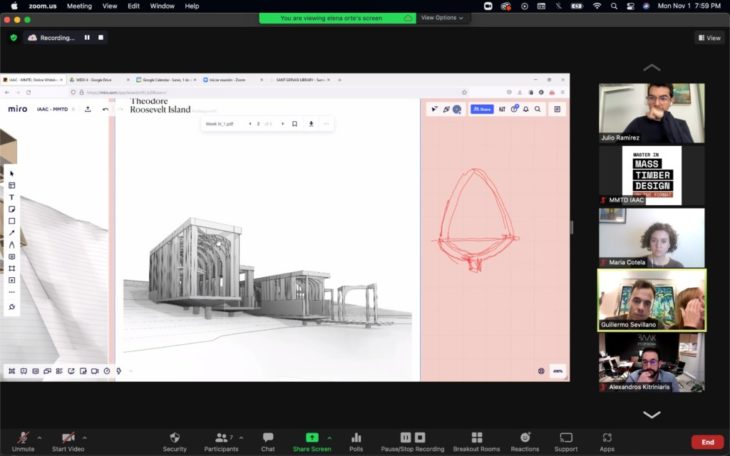Select Guillermo Sevillano's video thumbnail
Image resolution: width=730 pixels, height=456 pixels.
coord(651,300)
